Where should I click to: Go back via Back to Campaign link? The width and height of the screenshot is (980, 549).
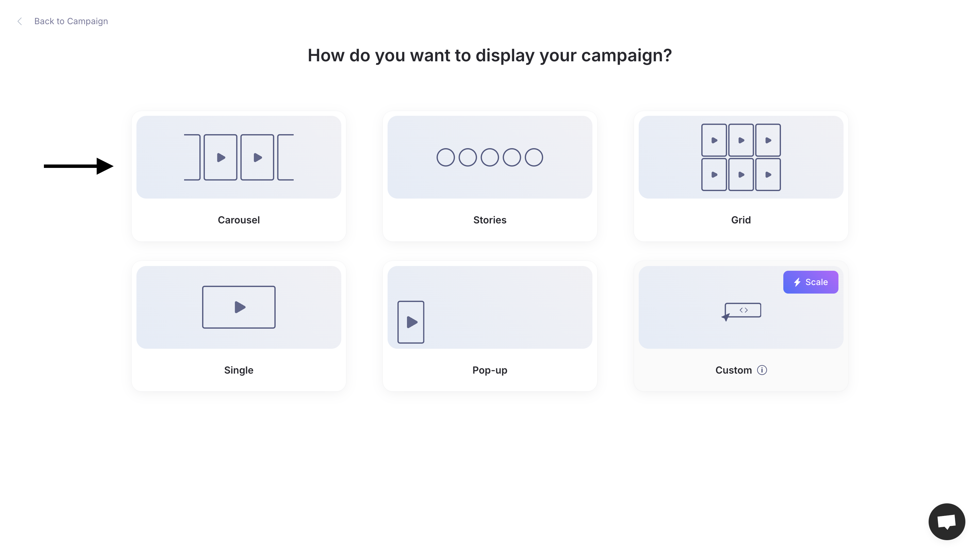[71, 21]
